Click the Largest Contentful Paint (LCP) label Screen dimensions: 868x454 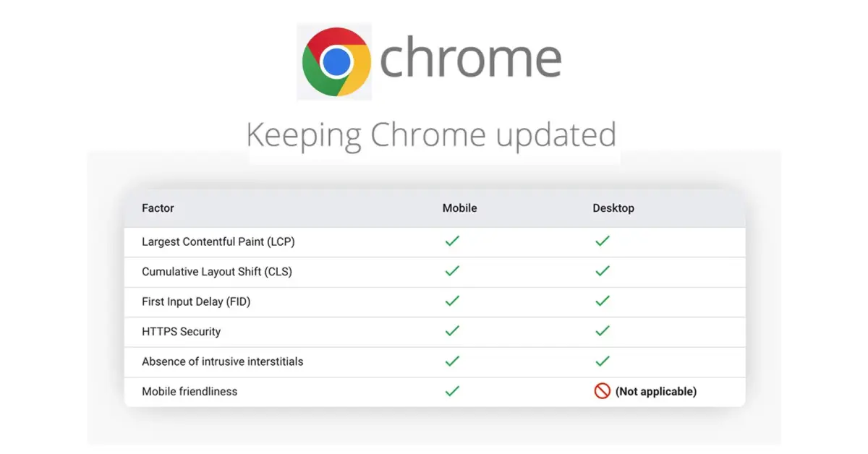click(218, 241)
